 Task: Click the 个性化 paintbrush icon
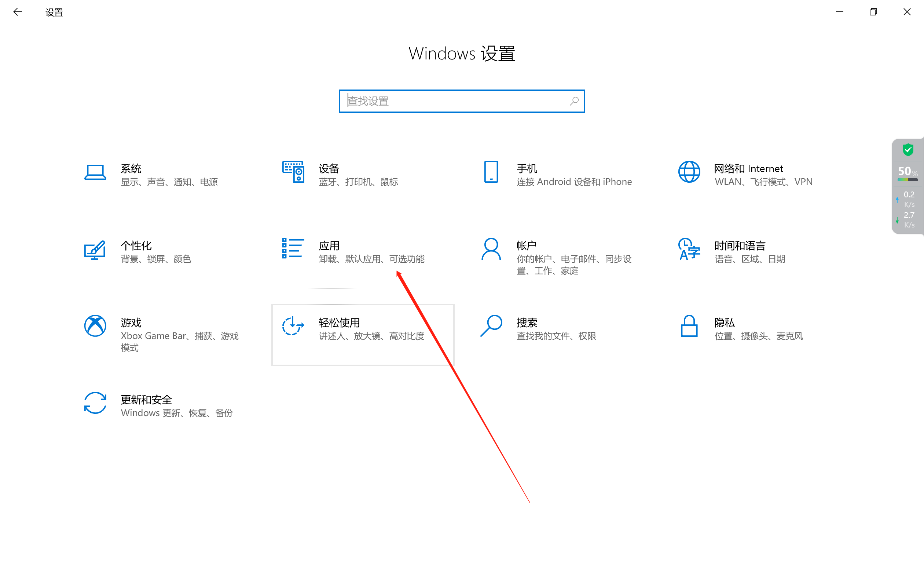click(x=95, y=250)
